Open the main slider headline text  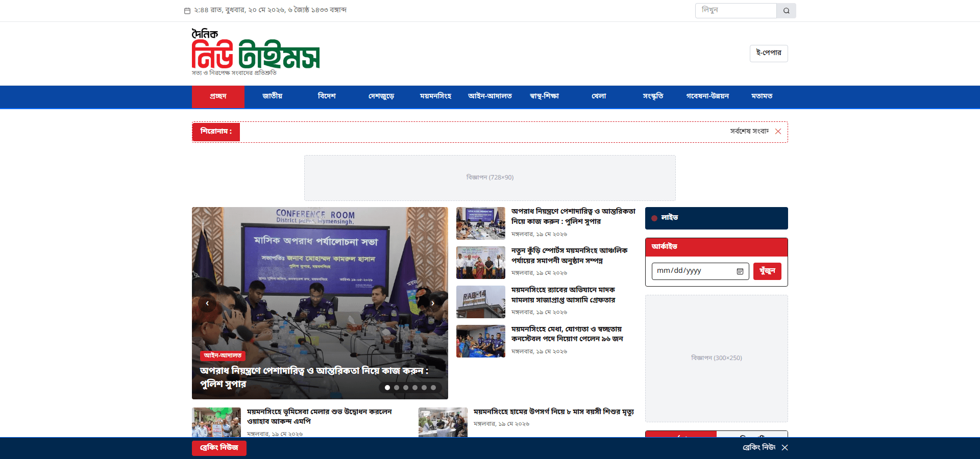coord(314,377)
